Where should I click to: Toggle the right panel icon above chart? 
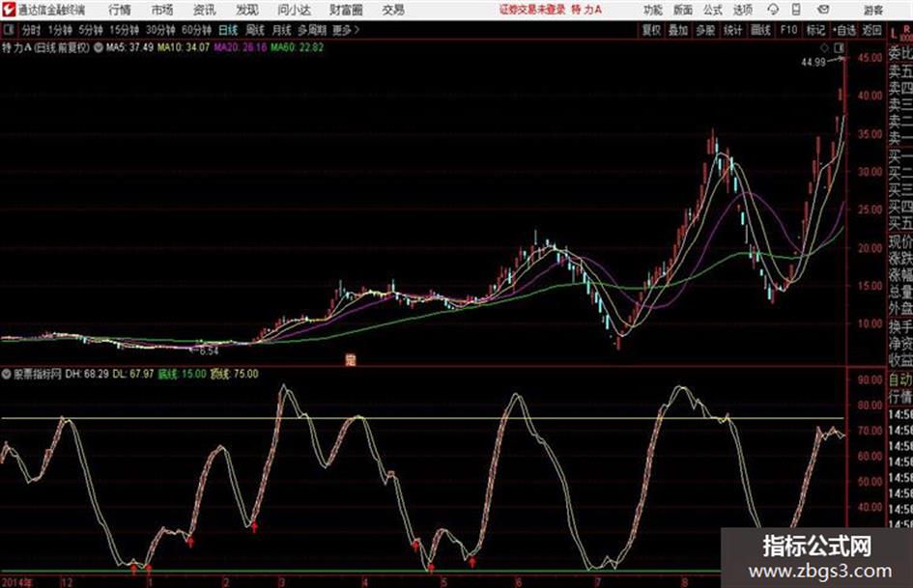click(x=839, y=47)
